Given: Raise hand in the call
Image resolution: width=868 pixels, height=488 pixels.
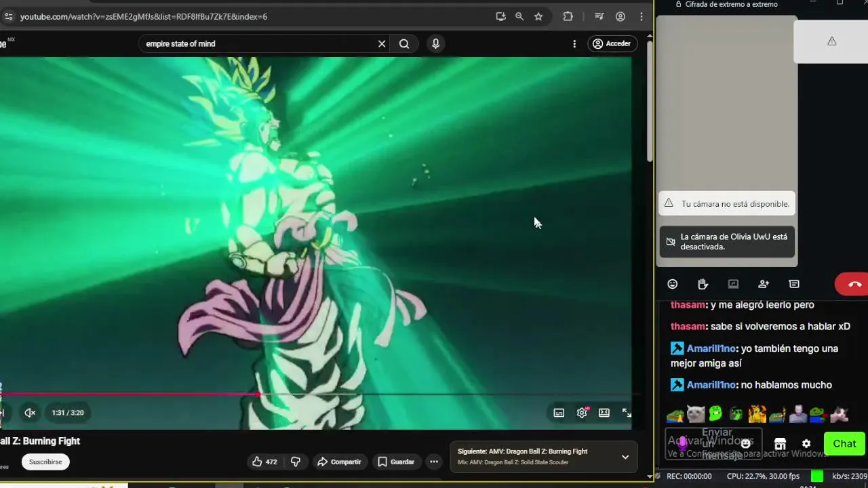Looking at the screenshot, I should 703,284.
